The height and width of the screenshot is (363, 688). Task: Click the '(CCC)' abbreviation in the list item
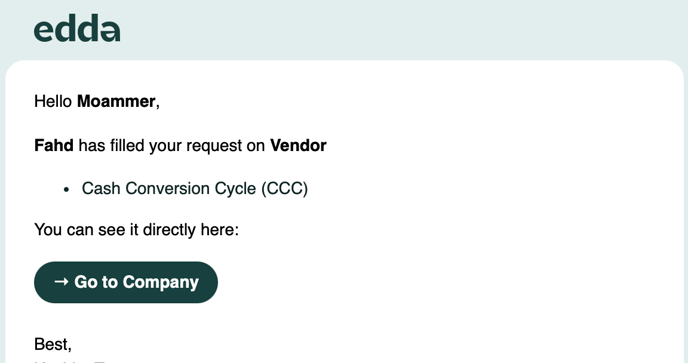coord(285,189)
